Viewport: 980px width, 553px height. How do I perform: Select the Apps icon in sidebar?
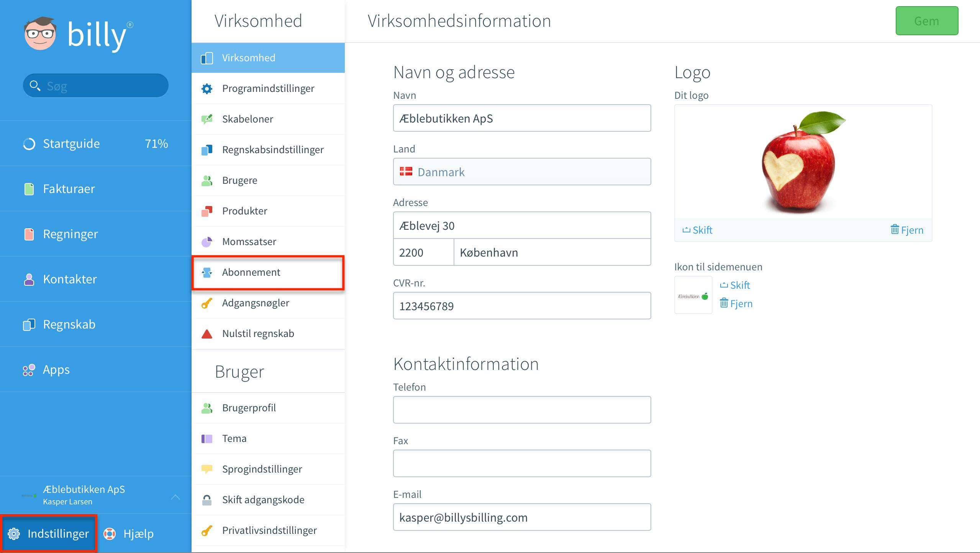coord(29,370)
